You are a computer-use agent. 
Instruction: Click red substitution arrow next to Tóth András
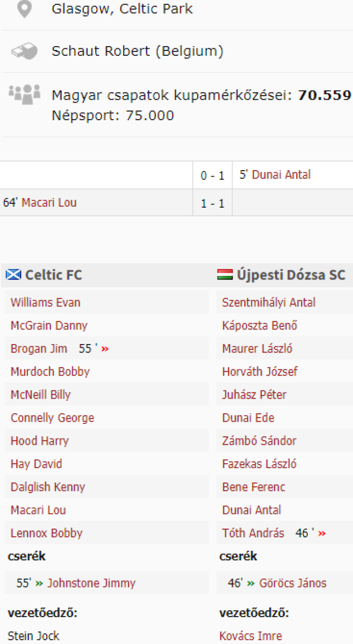tap(322, 534)
